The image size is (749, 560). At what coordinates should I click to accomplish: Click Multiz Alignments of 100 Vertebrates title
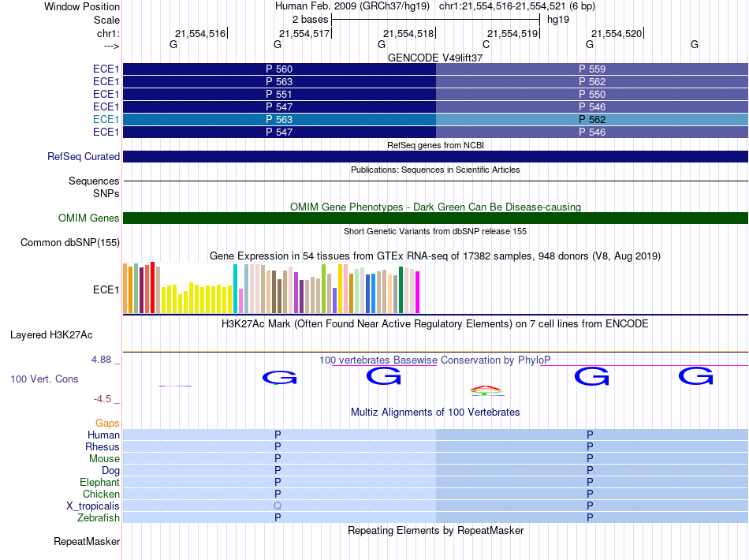click(x=435, y=412)
